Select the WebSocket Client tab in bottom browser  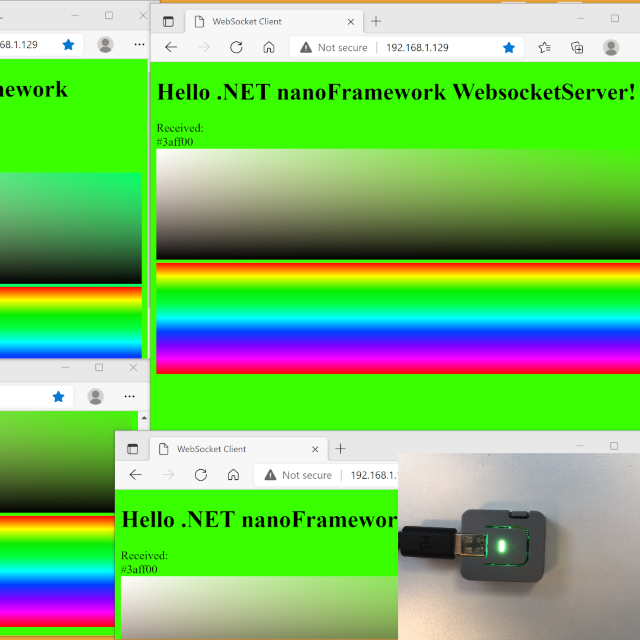point(238,449)
